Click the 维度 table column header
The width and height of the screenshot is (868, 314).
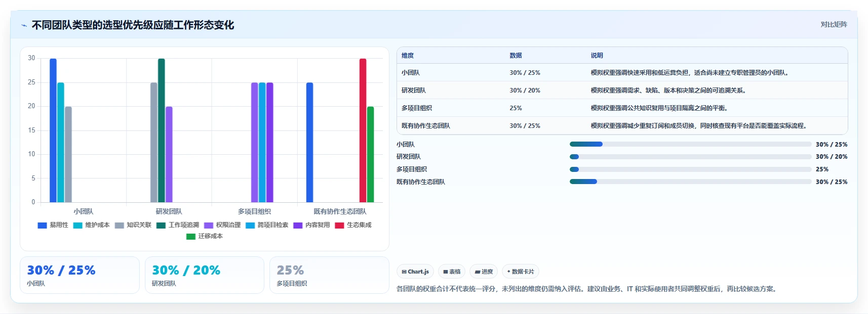408,56
